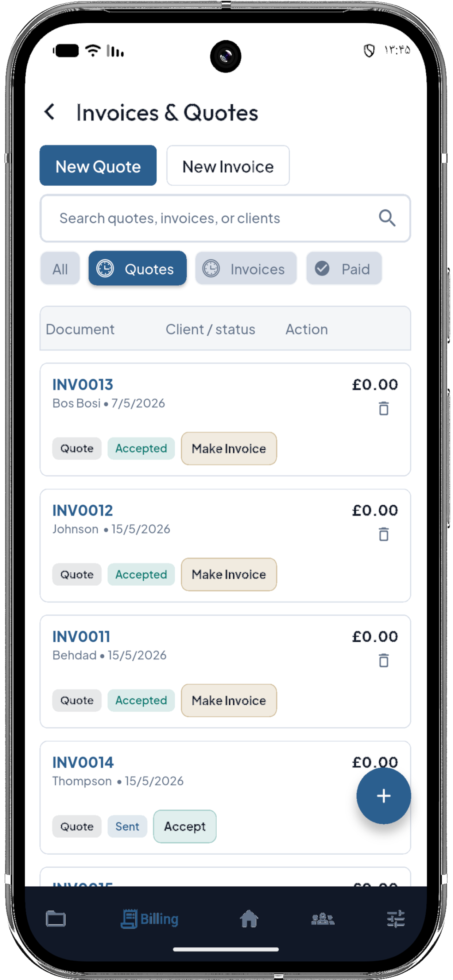The width and height of the screenshot is (453, 980).
Task: Filter list by Invoices chip
Action: point(245,269)
